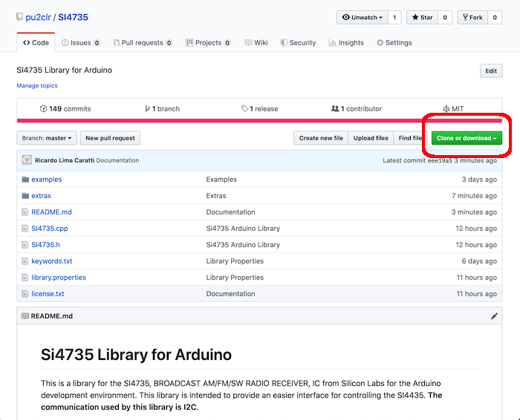
Task: Open the SI4735.h file link
Action: coord(46,245)
